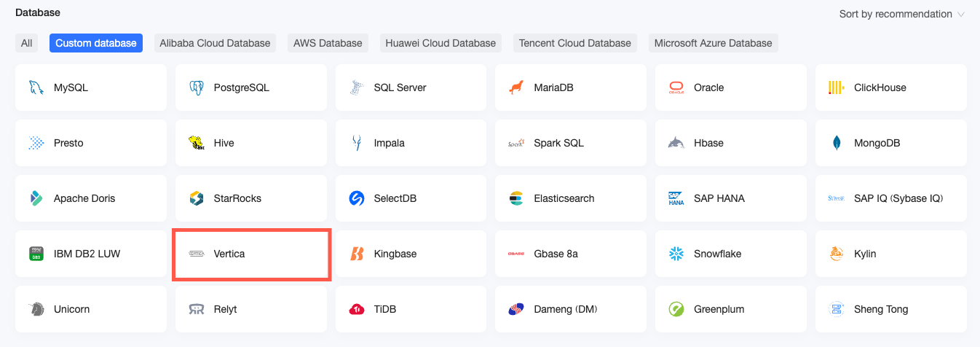Select the PostgreSQL card label
980x347 pixels.
242,87
